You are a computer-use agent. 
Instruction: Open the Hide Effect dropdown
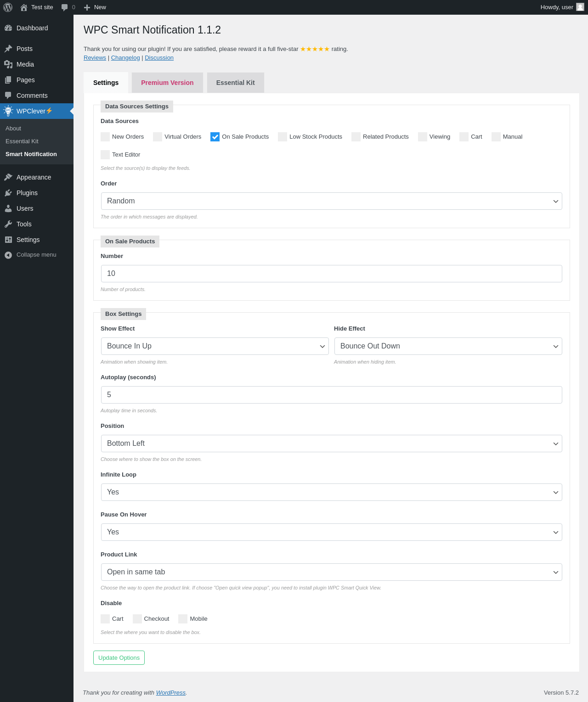click(448, 346)
